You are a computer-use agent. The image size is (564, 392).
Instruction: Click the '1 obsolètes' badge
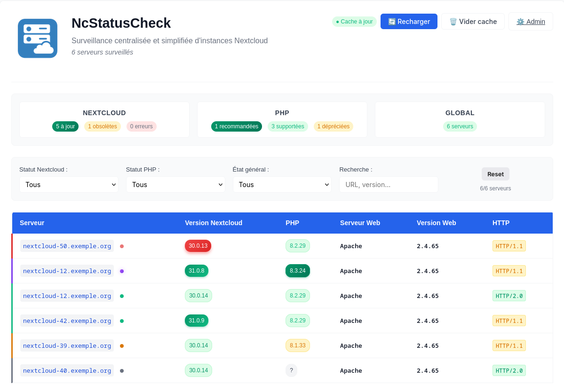pos(103,126)
